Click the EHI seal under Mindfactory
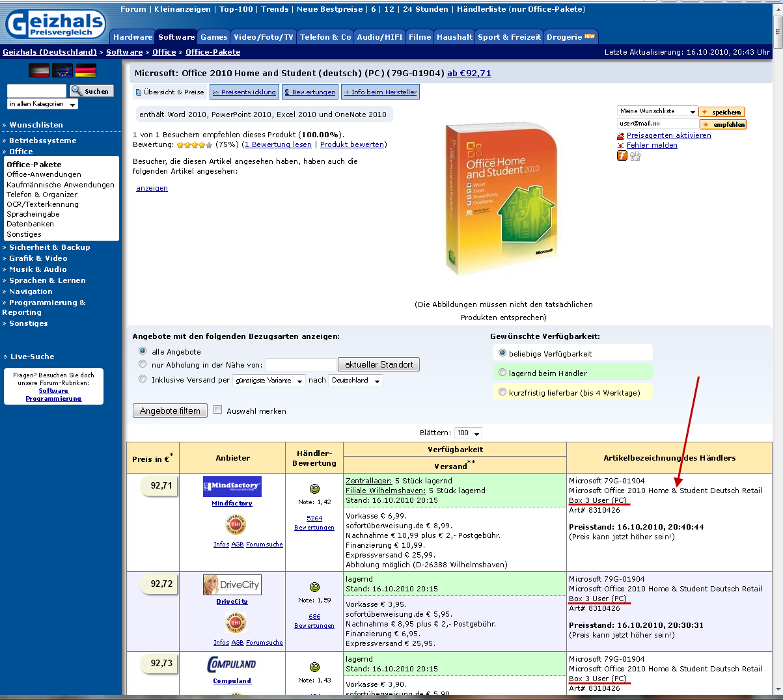The width and height of the screenshot is (783, 700). pos(236,524)
